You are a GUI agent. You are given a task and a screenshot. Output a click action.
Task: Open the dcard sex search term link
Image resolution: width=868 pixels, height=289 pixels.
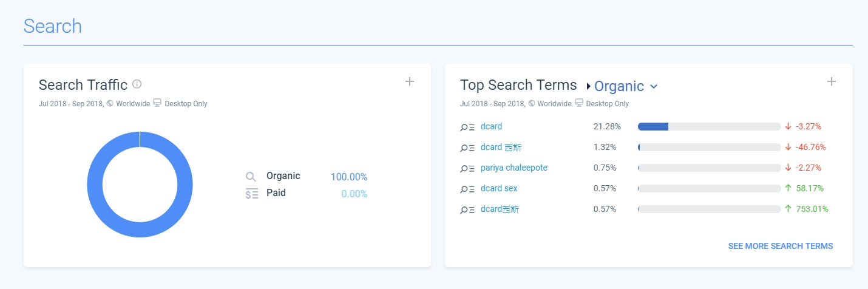pyautogui.click(x=499, y=188)
